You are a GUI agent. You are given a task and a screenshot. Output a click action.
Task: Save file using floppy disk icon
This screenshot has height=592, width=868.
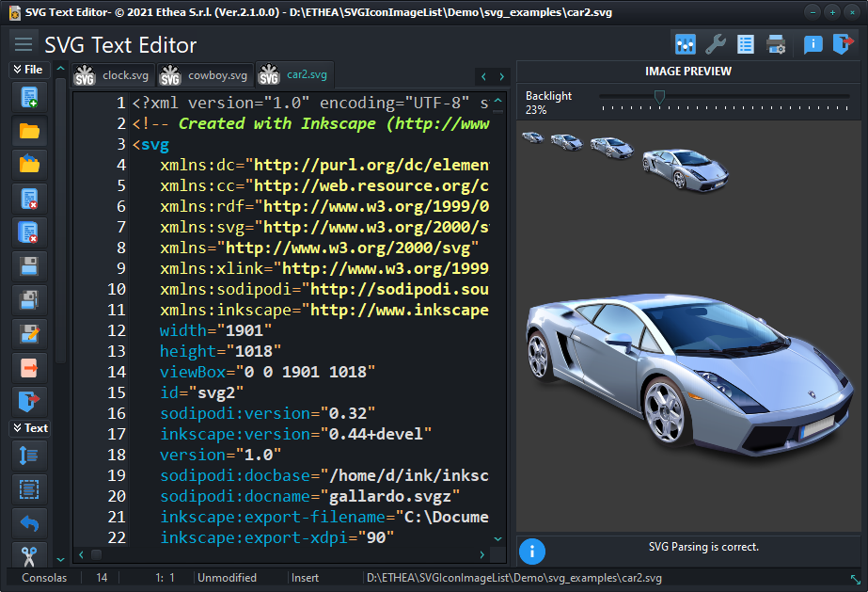(x=28, y=266)
